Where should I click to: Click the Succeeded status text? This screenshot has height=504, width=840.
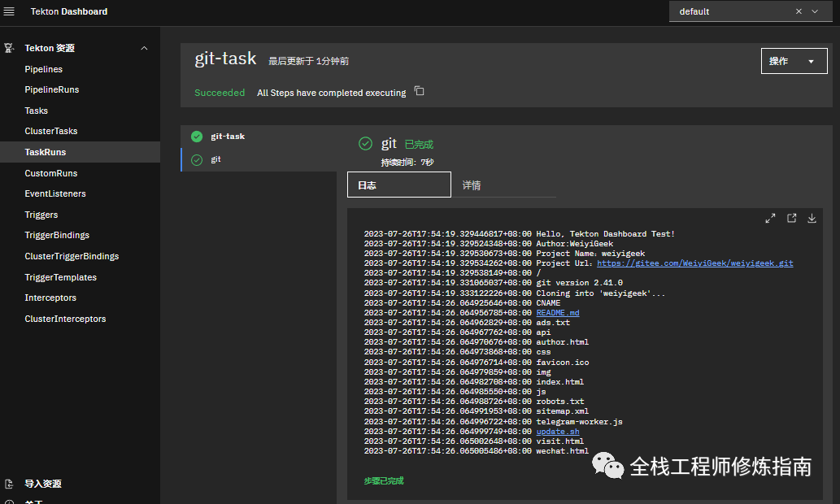220,93
